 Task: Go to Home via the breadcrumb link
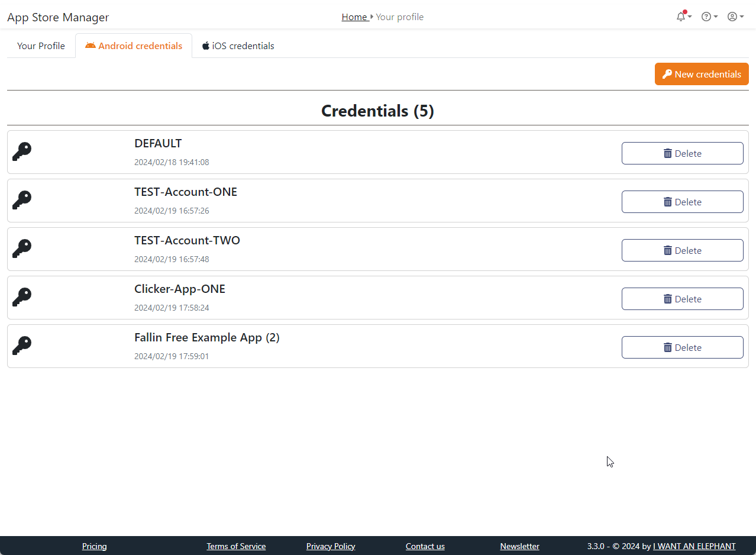(354, 17)
